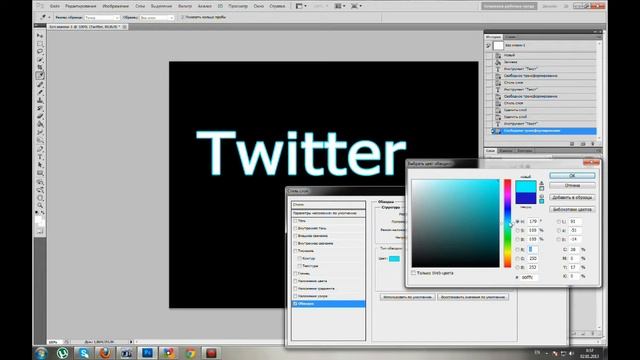Select the Dodge tool

40,140
